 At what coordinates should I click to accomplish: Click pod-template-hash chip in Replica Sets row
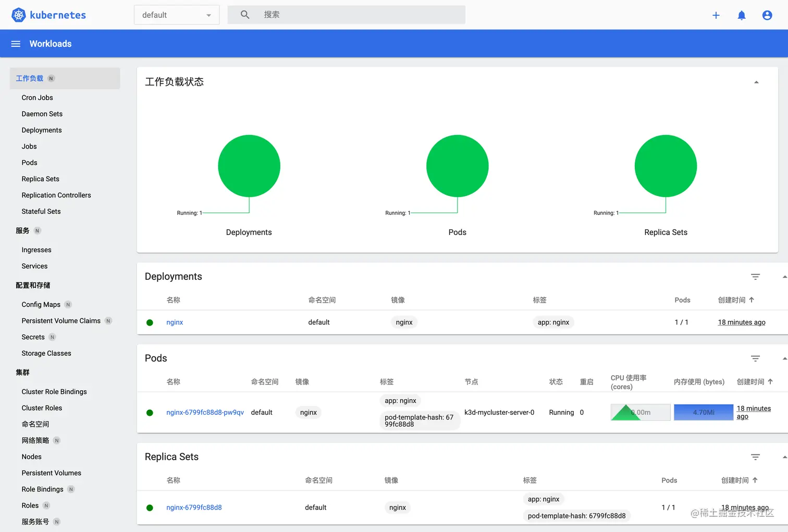[576, 516]
